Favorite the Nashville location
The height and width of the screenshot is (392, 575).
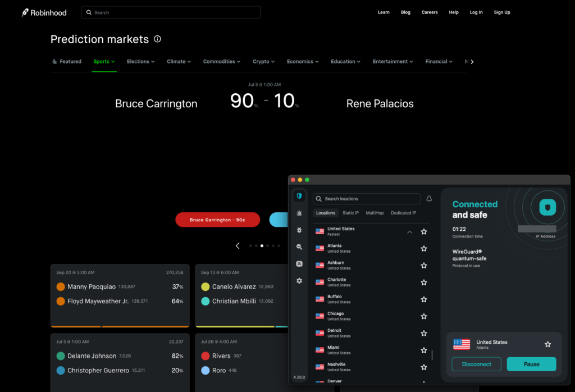[x=424, y=367]
